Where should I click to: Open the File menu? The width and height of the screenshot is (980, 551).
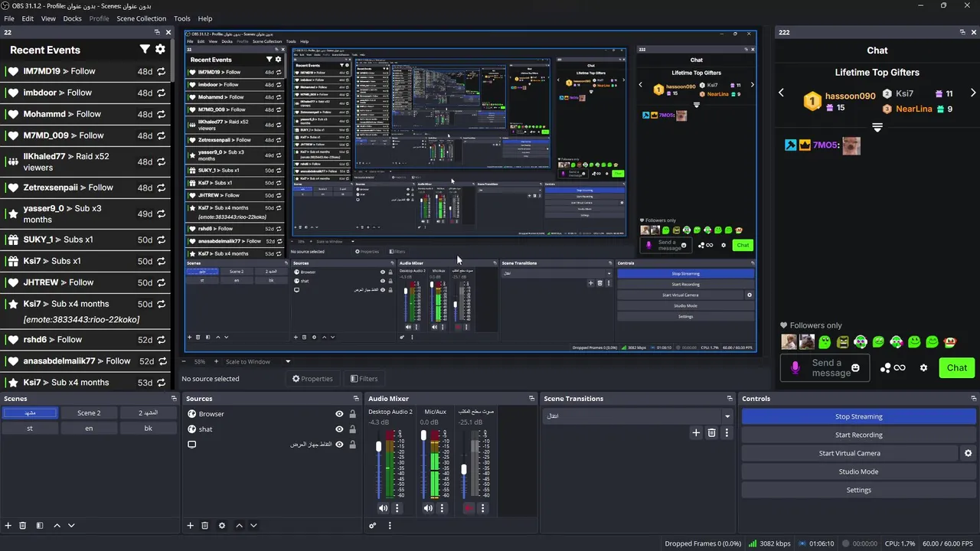click(x=9, y=18)
